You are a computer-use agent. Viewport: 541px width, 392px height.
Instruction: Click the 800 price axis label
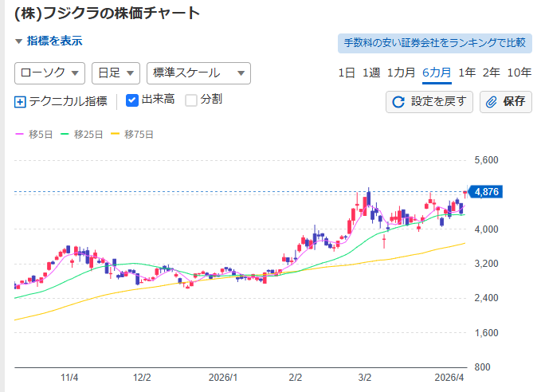tap(482, 367)
